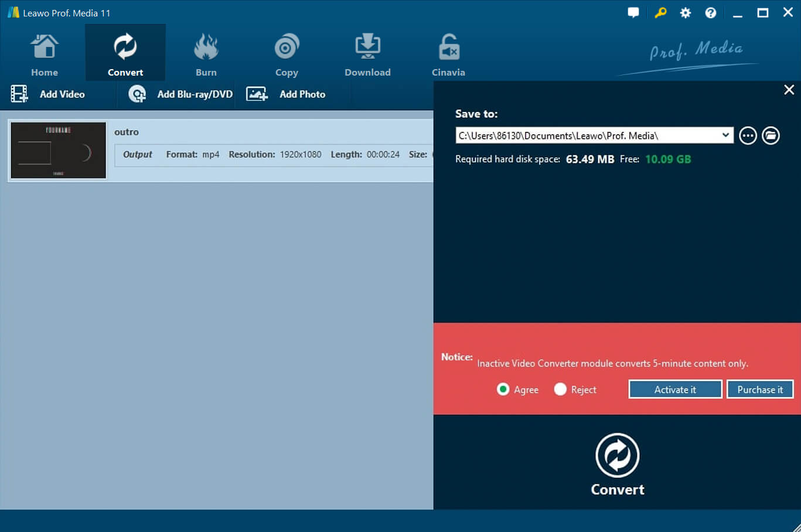This screenshot has width=801, height=532.
Task: Click Purchase it
Action: 760,389
